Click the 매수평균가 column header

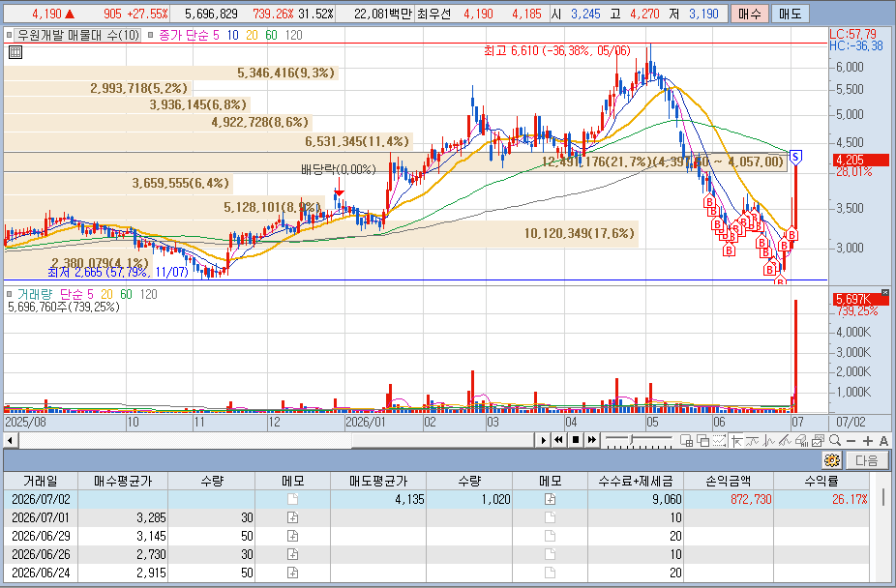[x=123, y=481]
